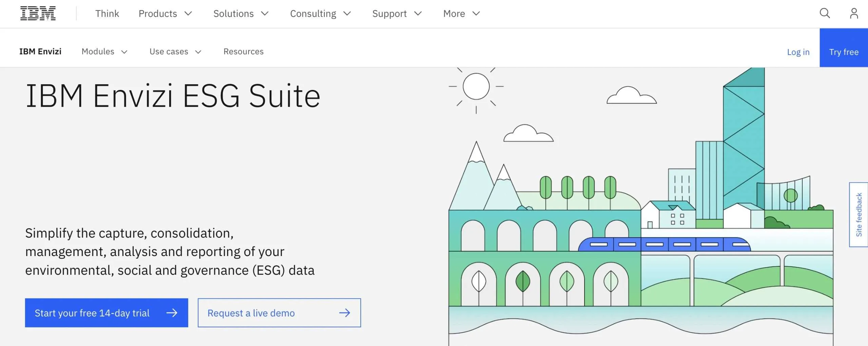868x346 pixels.
Task: Request a live demo
Action: (279, 313)
